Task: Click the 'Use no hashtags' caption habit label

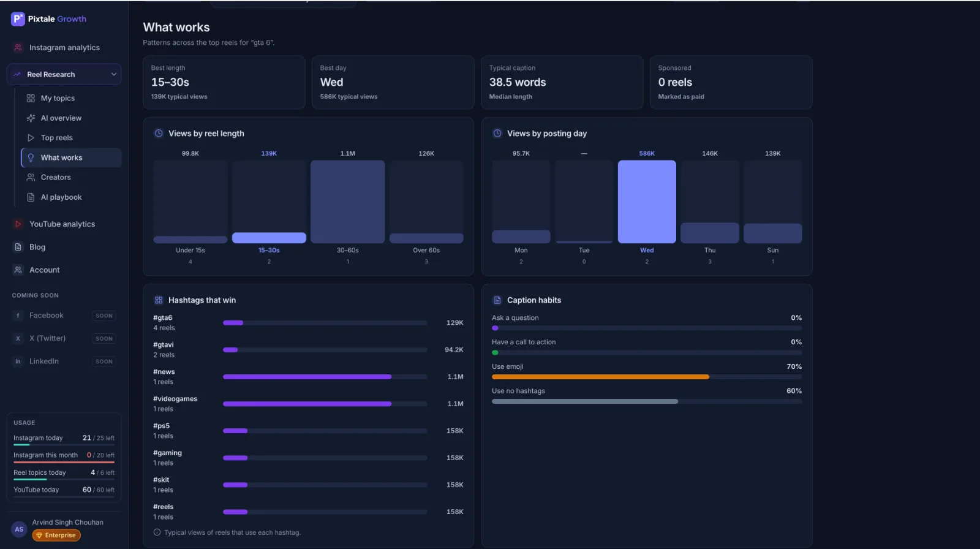Action: (518, 391)
